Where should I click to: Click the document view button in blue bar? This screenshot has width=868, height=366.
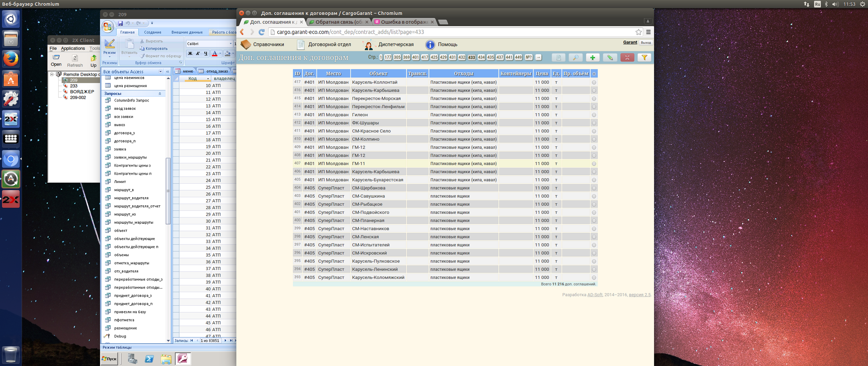[559, 57]
